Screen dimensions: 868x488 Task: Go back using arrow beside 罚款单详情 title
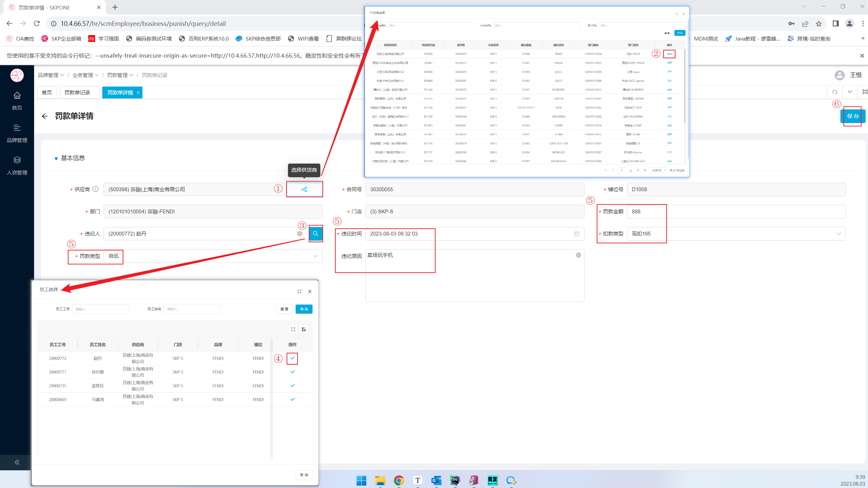(44, 116)
